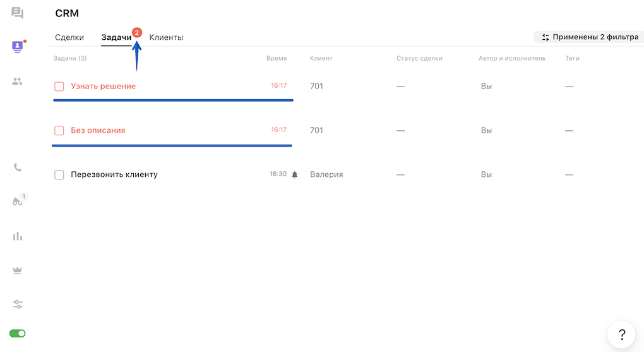Switch to the 'Клиенты' tab
Image resolution: width=644 pixels, height=352 pixels.
166,37
